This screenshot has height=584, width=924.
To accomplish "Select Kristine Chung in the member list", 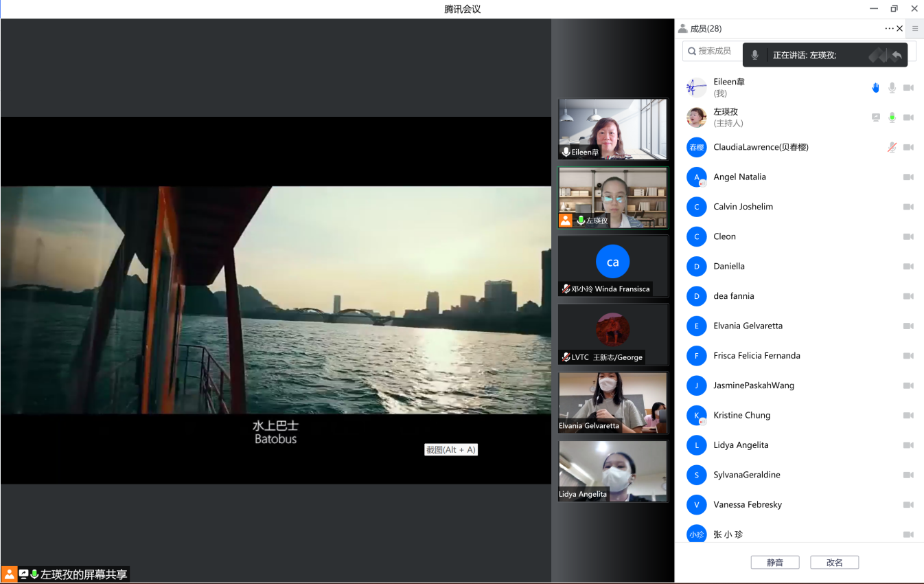I will tap(741, 415).
